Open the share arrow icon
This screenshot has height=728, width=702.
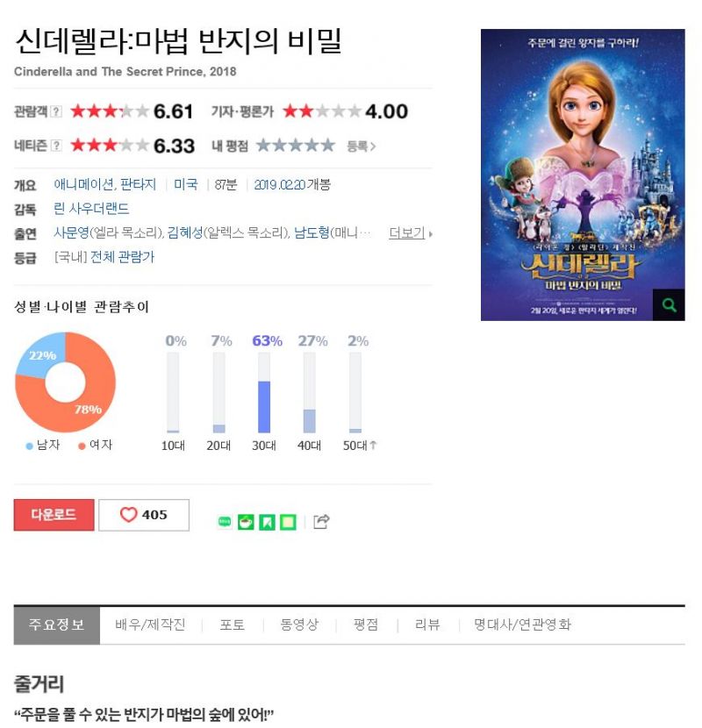coord(321,522)
